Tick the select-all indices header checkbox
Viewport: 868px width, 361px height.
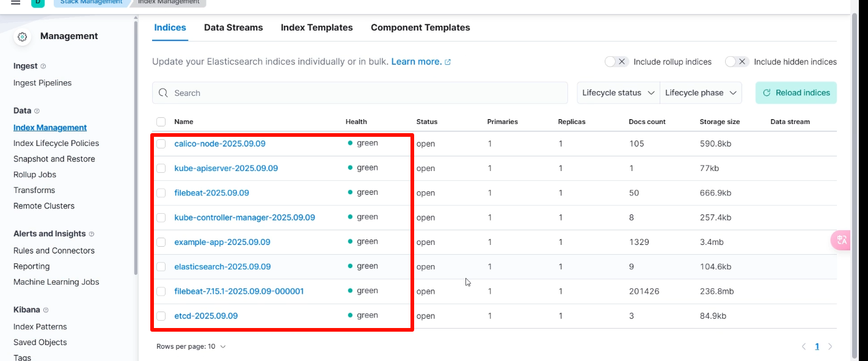[x=161, y=122]
